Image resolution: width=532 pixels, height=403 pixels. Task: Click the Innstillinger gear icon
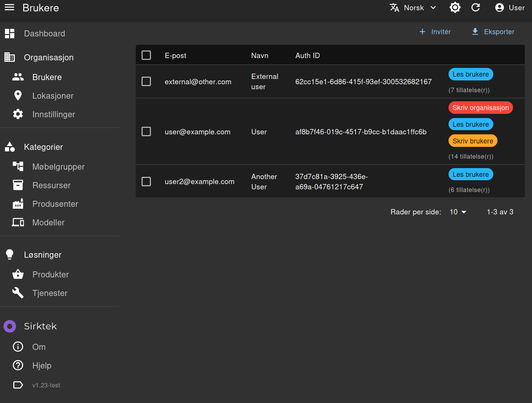[x=18, y=114]
